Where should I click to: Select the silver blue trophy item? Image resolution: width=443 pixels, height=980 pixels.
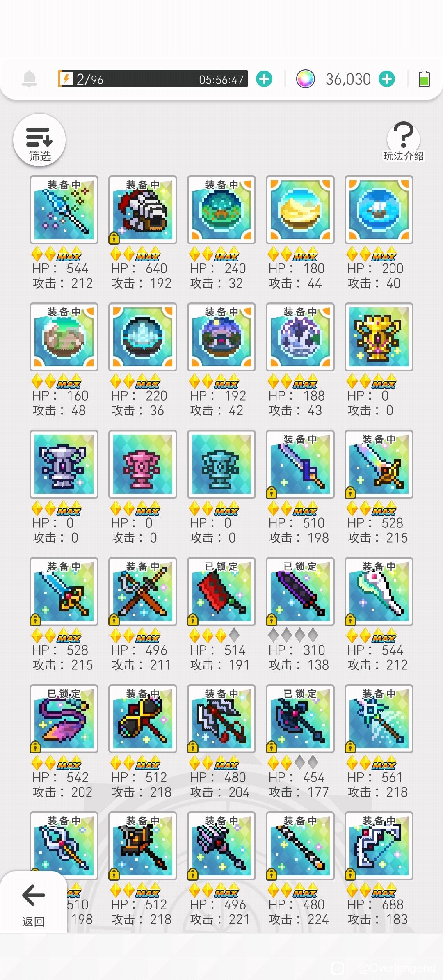coord(64,464)
